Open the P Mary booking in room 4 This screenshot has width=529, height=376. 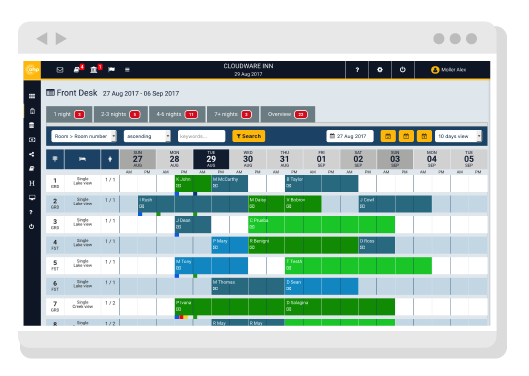(230, 245)
